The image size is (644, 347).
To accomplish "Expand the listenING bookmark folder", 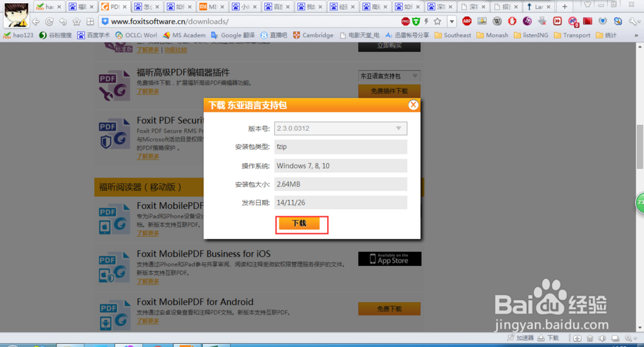I will click(531, 35).
